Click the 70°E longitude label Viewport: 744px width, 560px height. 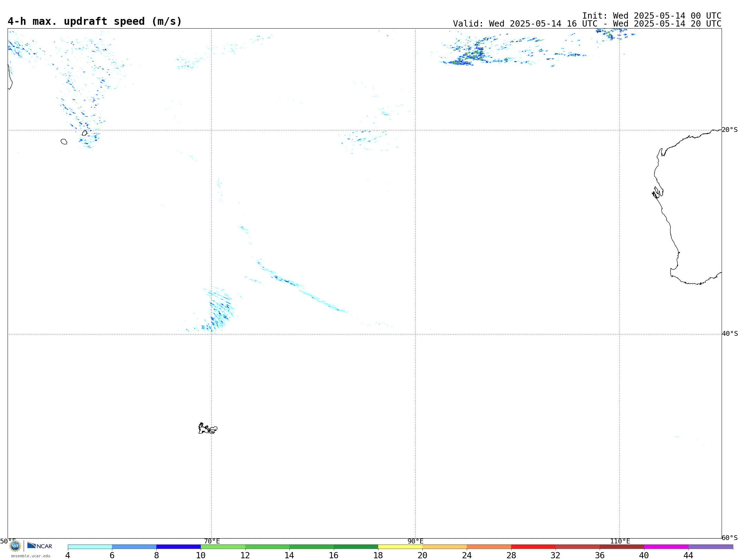(212, 541)
